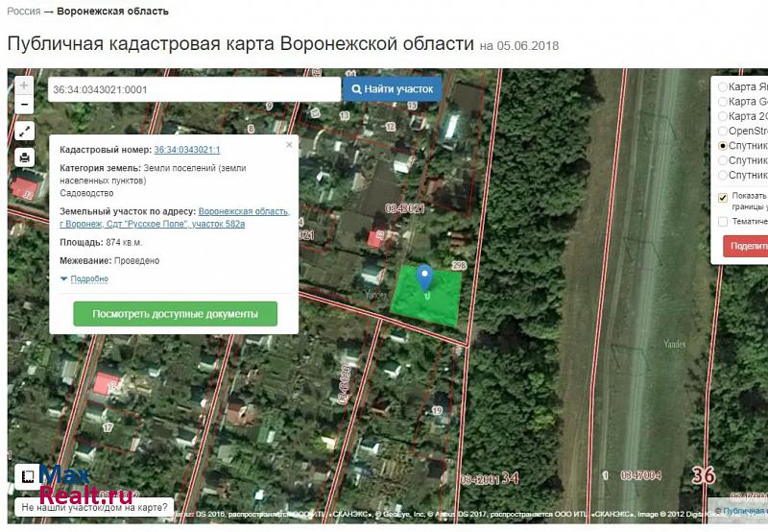
Task: Close the parcel info popup
Action: 289,145
